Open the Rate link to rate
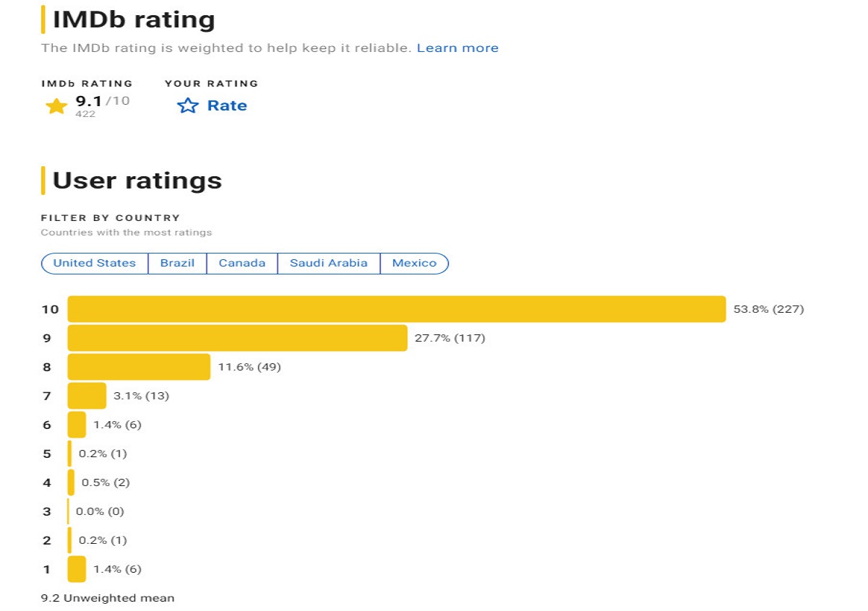Image resolution: width=868 pixels, height=611 pixels. [227, 105]
